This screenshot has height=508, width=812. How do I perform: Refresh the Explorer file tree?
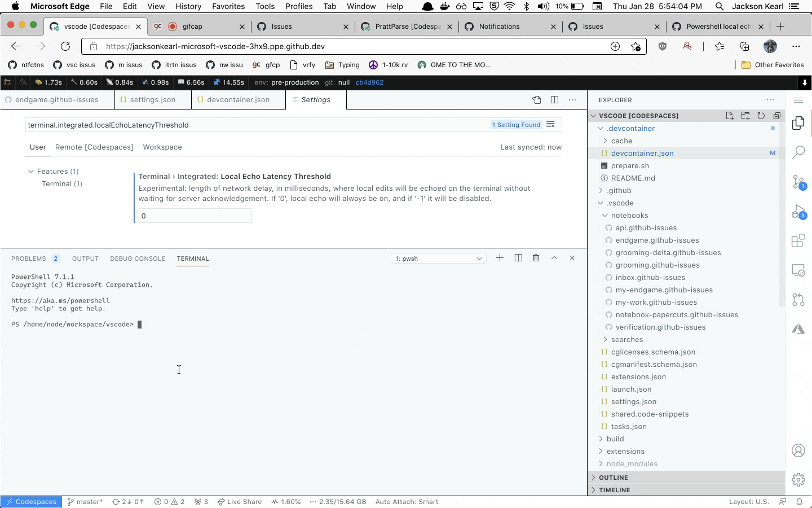761,116
